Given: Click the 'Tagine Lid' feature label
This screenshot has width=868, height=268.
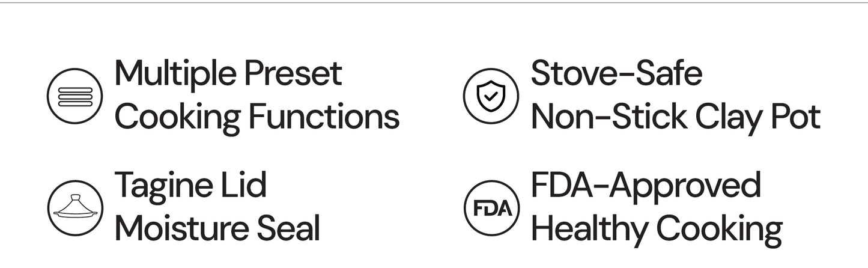Looking at the screenshot, I should click(x=190, y=186).
